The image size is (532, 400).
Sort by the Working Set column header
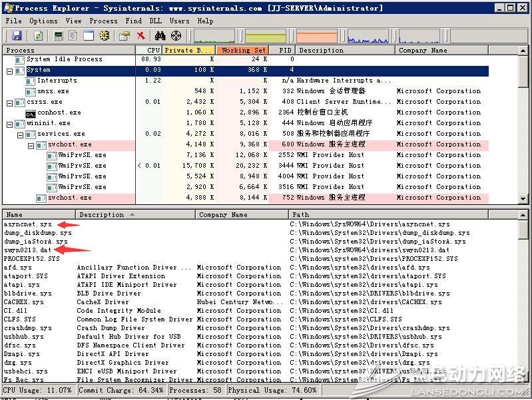click(244, 50)
